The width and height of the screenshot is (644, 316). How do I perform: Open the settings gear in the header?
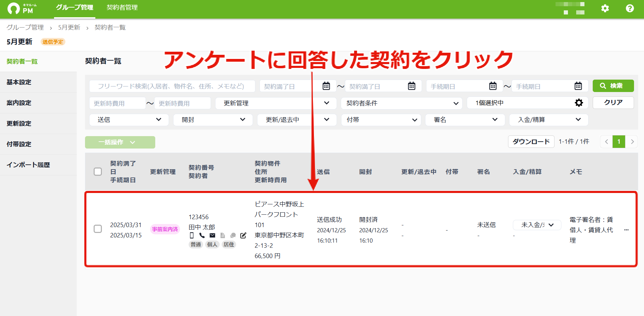(x=605, y=8)
